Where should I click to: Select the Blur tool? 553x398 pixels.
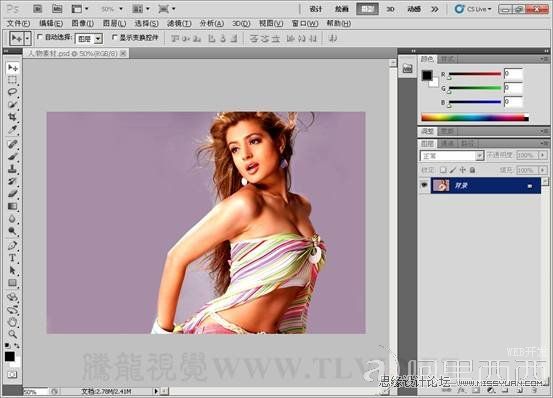click(x=13, y=219)
